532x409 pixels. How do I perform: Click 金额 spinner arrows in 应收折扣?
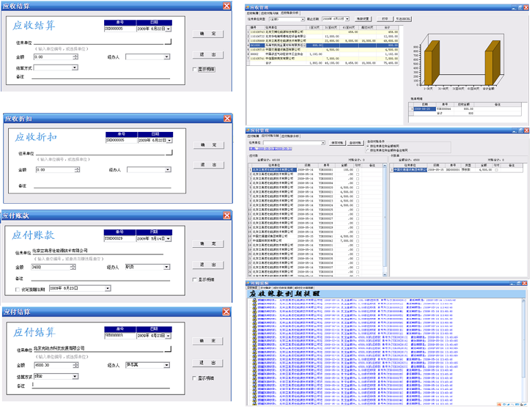pos(77,169)
